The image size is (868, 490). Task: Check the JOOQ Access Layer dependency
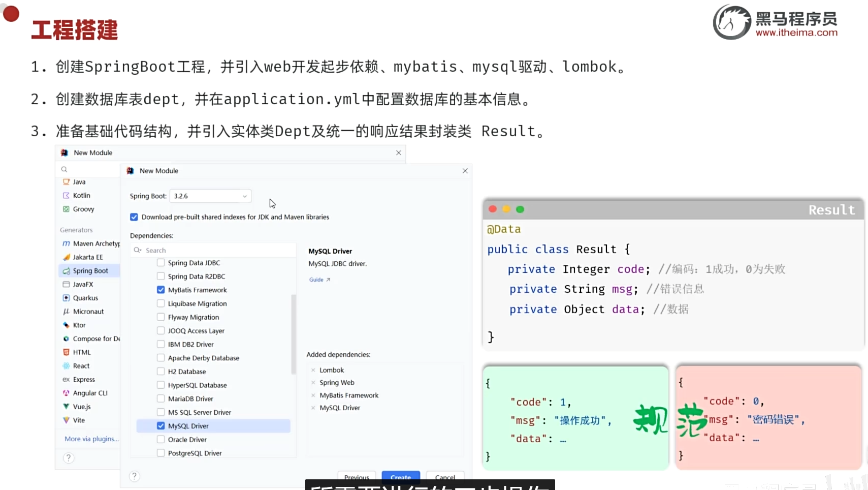[x=160, y=331]
